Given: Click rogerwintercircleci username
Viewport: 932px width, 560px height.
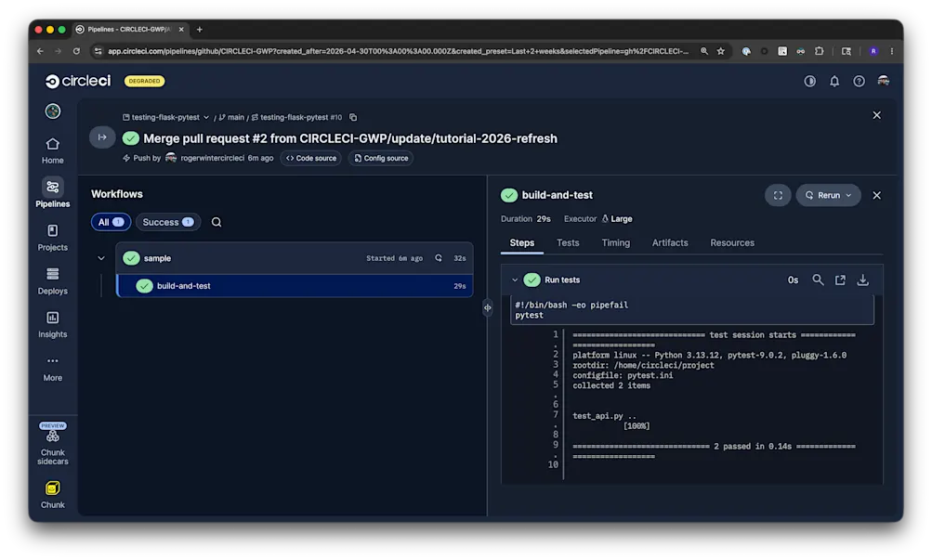Looking at the screenshot, I should pos(212,158).
